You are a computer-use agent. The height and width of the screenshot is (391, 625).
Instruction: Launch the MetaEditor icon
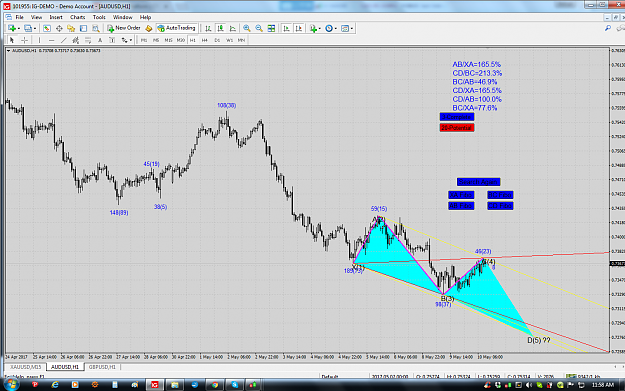pos(149,28)
